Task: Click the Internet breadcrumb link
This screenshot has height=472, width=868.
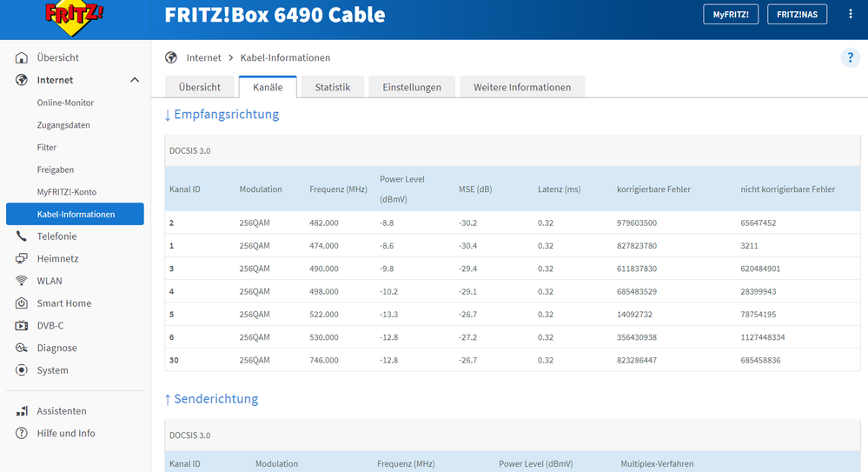Action: pyautogui.click(x=203, y=57)
